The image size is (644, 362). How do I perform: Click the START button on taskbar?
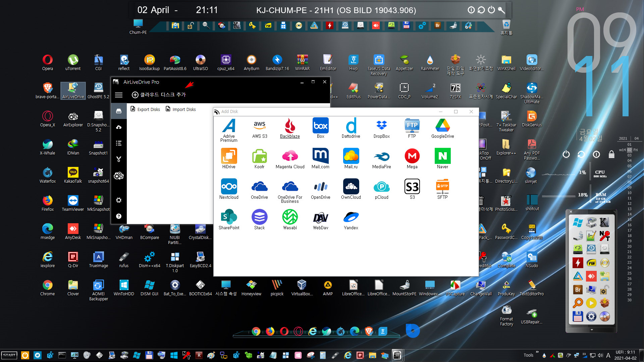pos(9,355)
